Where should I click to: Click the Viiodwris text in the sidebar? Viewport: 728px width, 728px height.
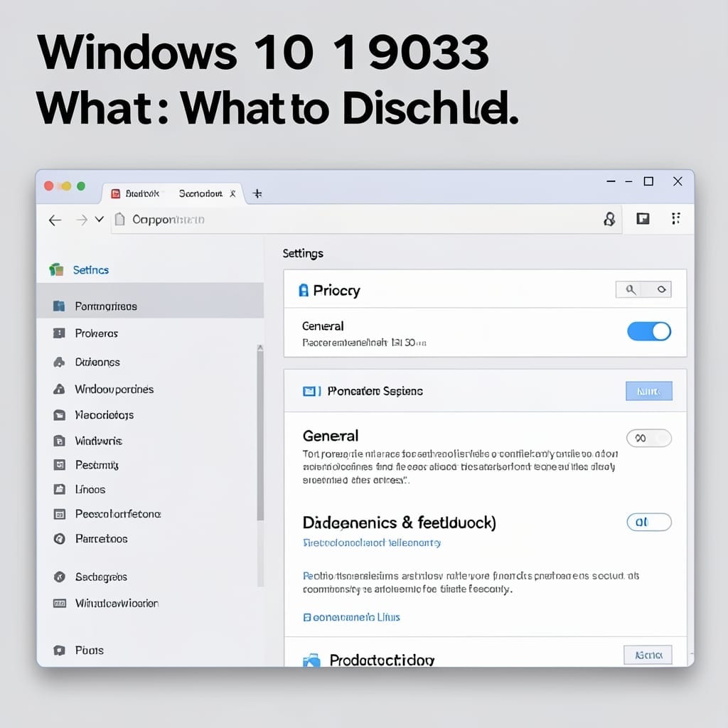(99, 441)
